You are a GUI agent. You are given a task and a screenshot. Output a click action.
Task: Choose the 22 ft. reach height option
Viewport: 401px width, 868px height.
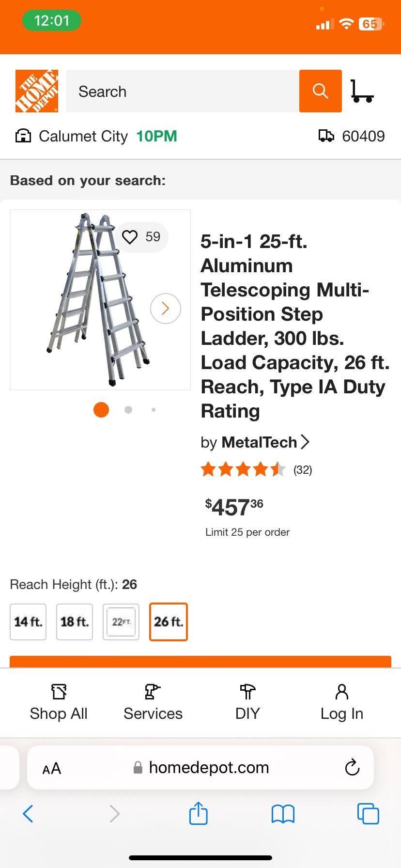pos(121,621)
